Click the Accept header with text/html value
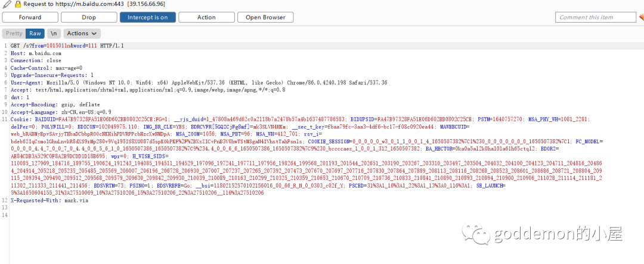 click(148, 90)
